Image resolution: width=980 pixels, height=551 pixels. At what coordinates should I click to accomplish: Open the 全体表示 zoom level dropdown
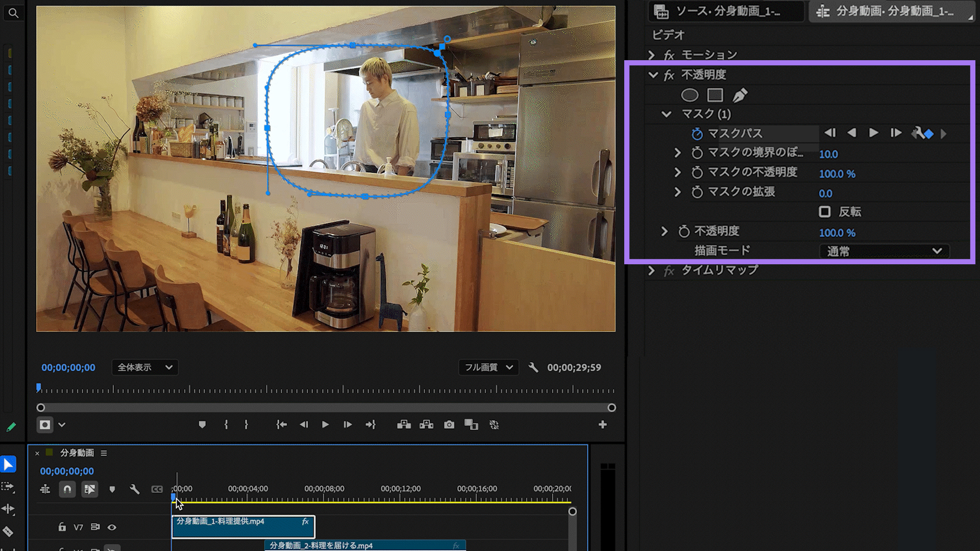(145, 367)
